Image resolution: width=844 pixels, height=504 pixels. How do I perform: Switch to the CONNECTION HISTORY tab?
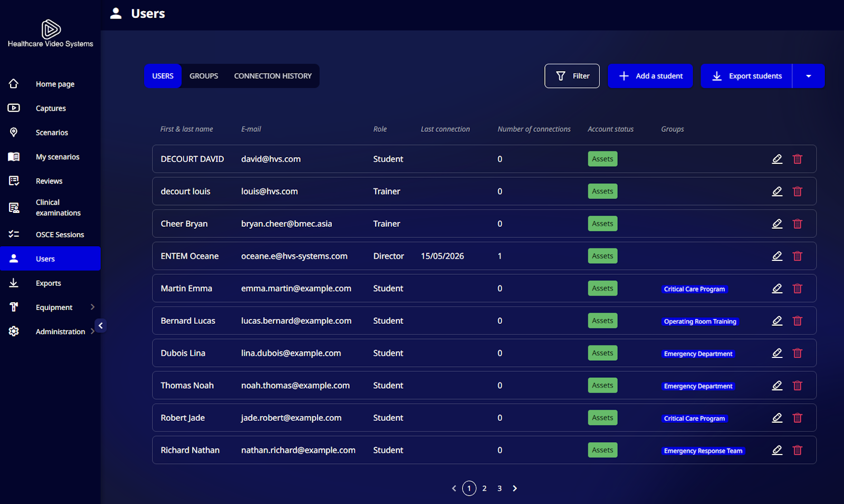273,76
